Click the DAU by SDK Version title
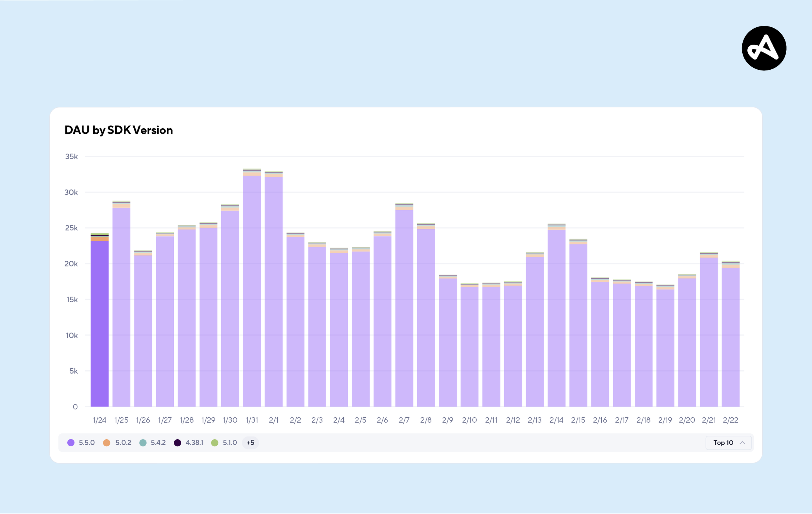The width and height of the screenshot is (812, 514). [x=119, y=130]
